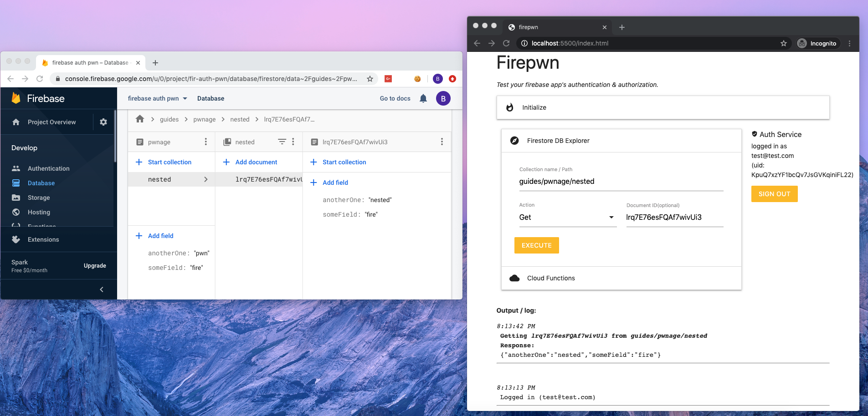
Task: Close the firepwn browser tab
Action: 605,27
